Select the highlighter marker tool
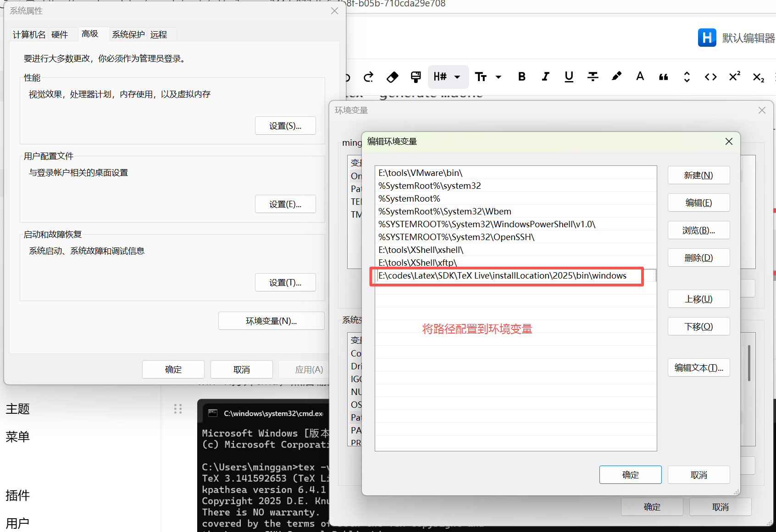 click(616, 77)
